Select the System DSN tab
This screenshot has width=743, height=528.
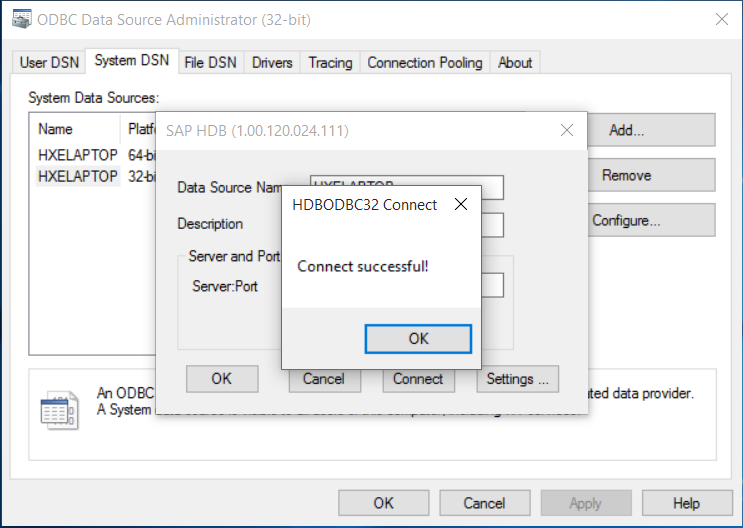[132, 61]
